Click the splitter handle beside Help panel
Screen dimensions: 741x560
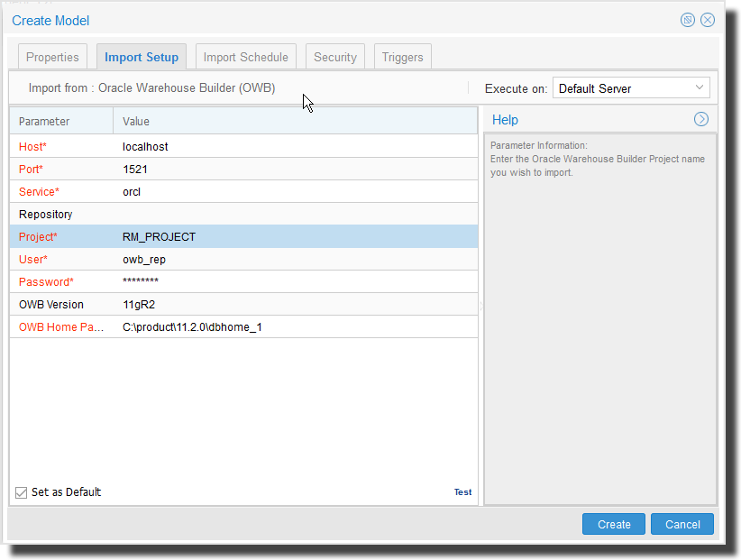481,307
